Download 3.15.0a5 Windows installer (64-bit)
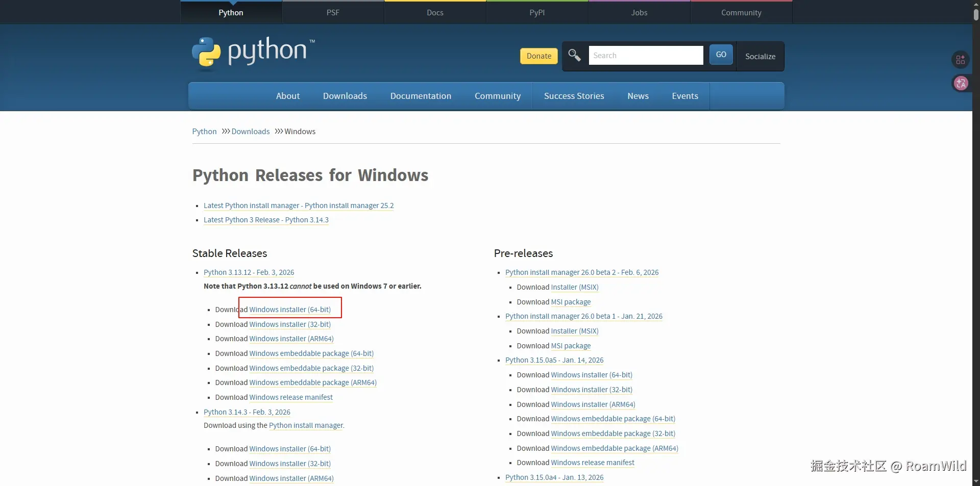 (x=592, y=375)
